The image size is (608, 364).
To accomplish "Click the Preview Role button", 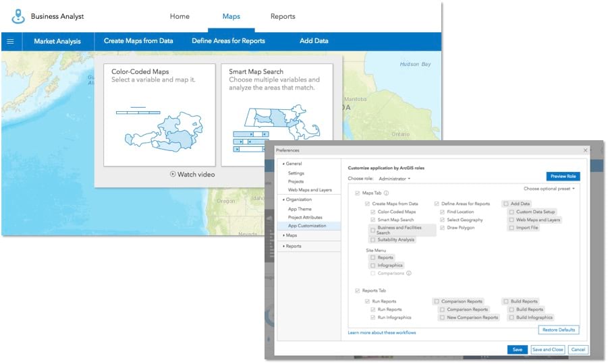I will (x=563, y=176).
